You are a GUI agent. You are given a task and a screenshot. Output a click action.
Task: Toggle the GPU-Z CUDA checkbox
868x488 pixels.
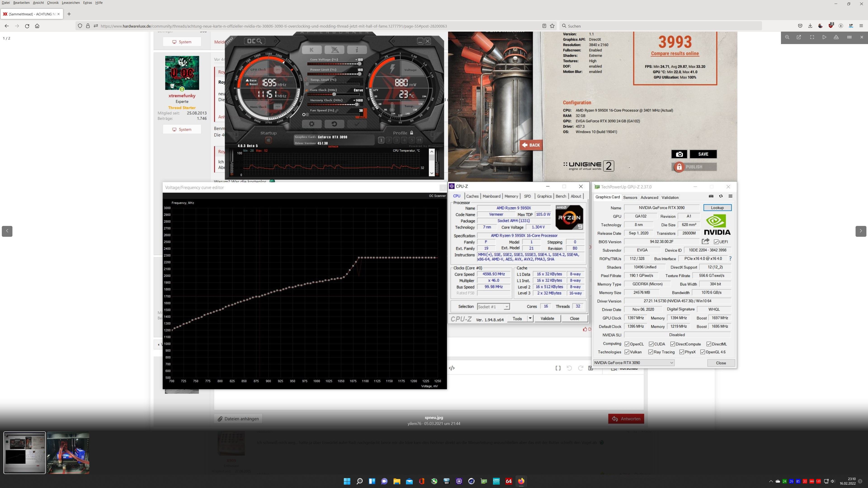(651, 344)
